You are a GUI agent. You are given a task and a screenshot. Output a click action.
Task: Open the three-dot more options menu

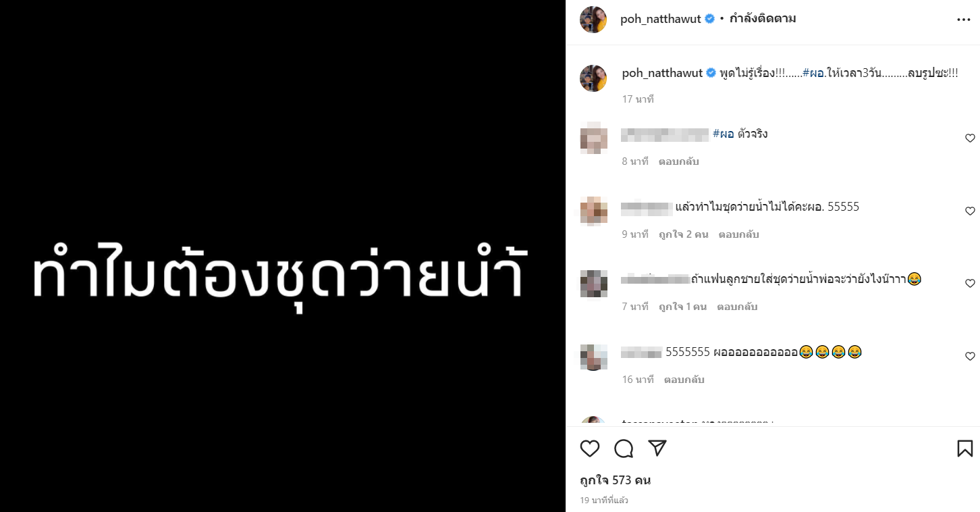(x=964, y=20)
